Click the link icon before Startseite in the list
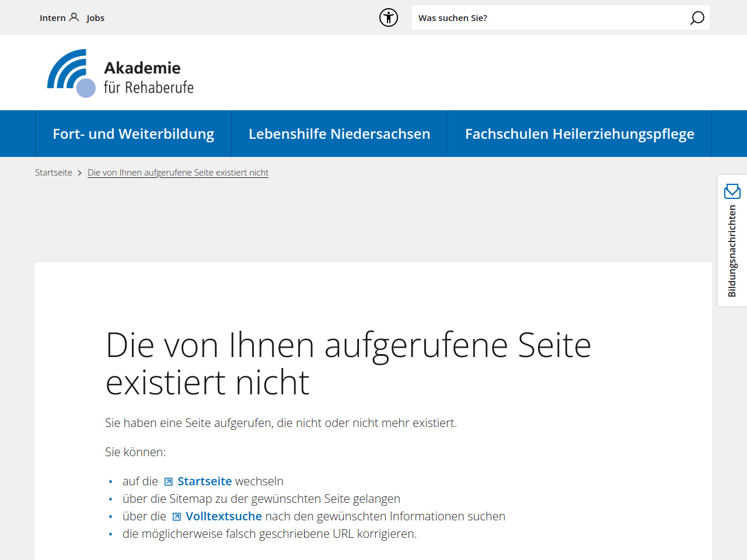Screen dimensions: 747x560 click(x=169, y=482)
